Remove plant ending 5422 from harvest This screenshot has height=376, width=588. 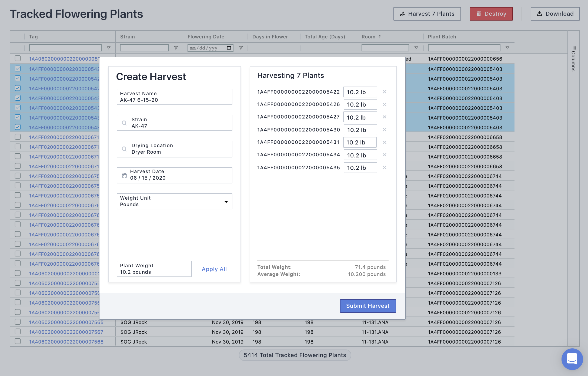point(384,92)
